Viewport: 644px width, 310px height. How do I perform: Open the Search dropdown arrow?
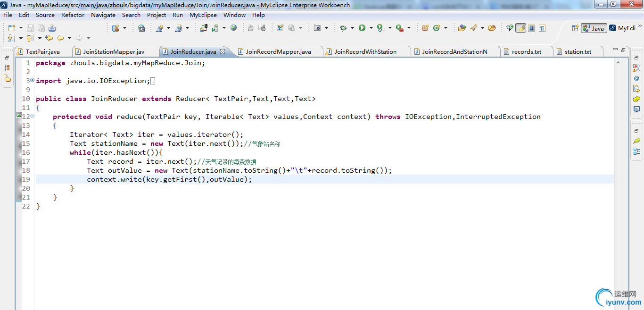[482, 28]
